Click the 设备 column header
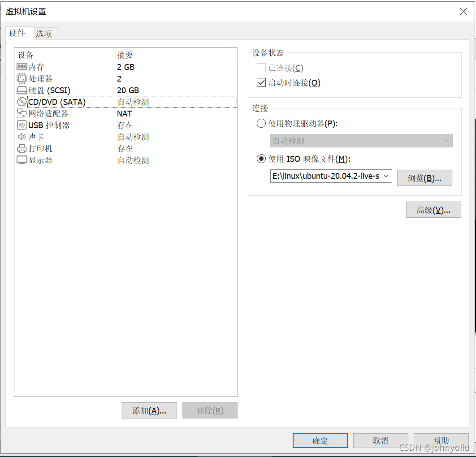The image size is (476, 457). (x=26, y=55)
